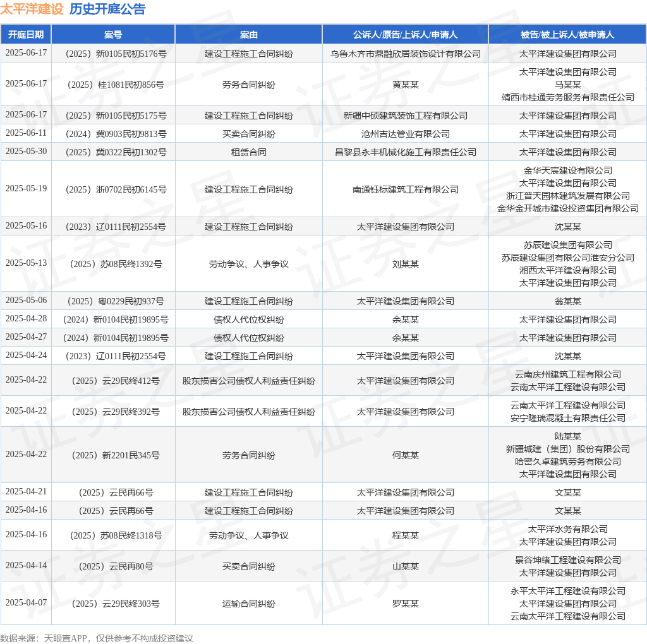Viewport: 647px width, 644px height.
Task: Click defendant 浙江普天园林建筑发展有限公司
Action: tap(568, 196)
